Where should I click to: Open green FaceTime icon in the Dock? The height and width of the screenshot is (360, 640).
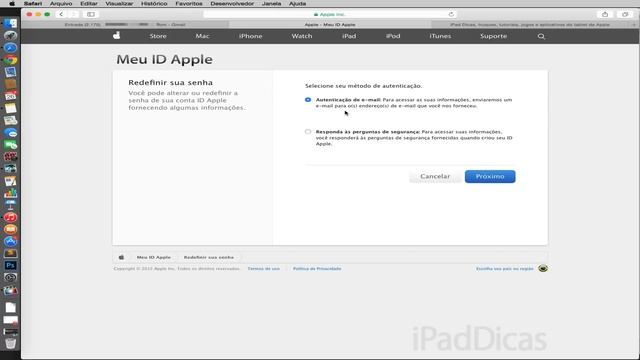[x=11, y=144]
